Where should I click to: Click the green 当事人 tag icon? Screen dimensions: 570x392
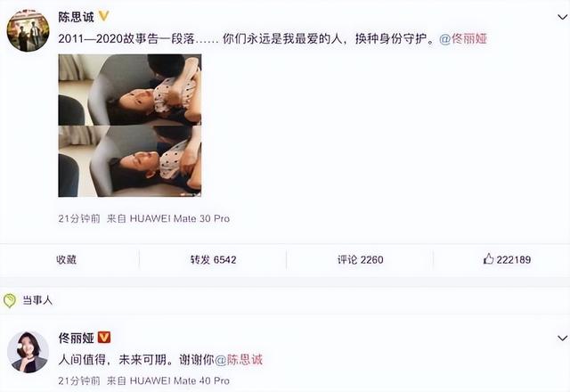coord(10,300)
